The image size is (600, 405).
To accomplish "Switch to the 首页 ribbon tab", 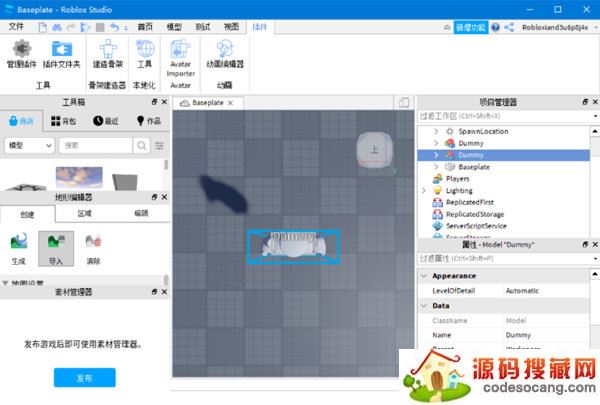I will coord(145,27).
